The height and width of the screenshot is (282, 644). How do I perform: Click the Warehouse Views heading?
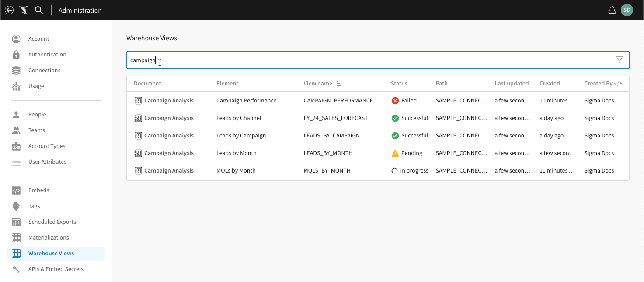click(x=152, y=38)
